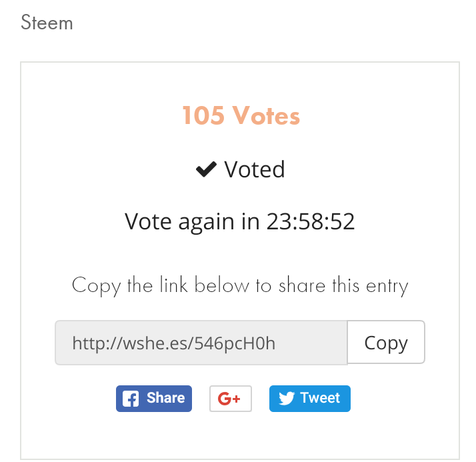Image resolution: width=476 pixels, height=462 pixels.
Task: Click the 105 Votes counter
Action: pos(241,115)
